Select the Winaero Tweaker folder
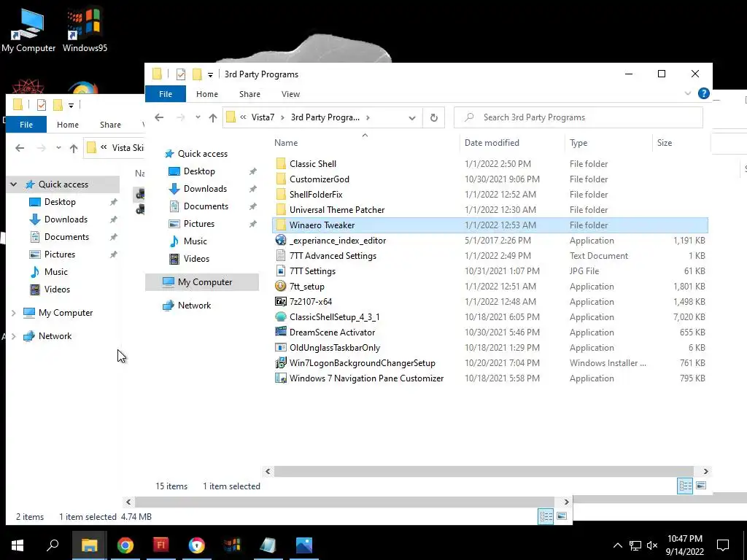 490,225
